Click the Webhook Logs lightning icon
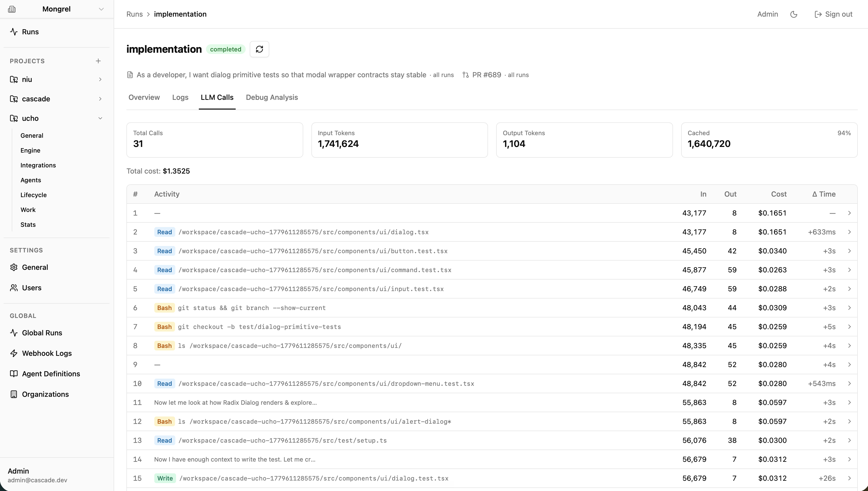 pyautogui.click(x=14, y=353)
